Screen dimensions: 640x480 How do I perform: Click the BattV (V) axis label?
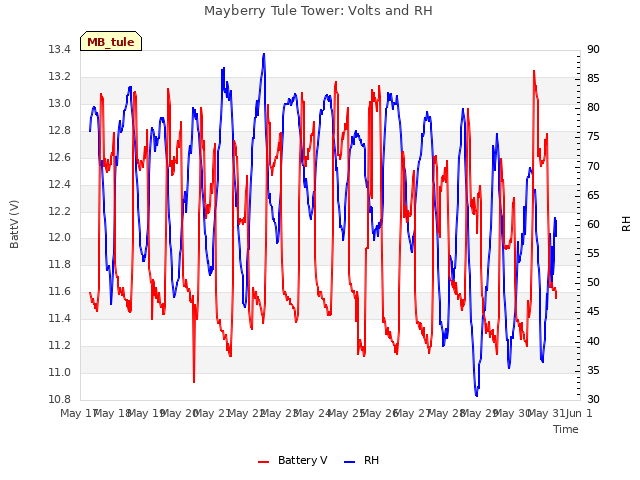(x=14, y=224)
